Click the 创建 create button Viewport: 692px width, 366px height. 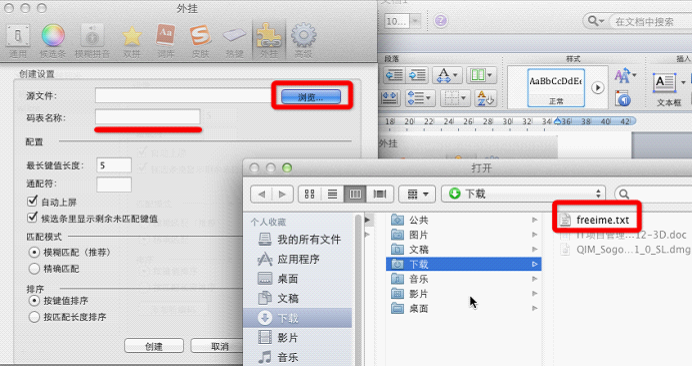154,346
